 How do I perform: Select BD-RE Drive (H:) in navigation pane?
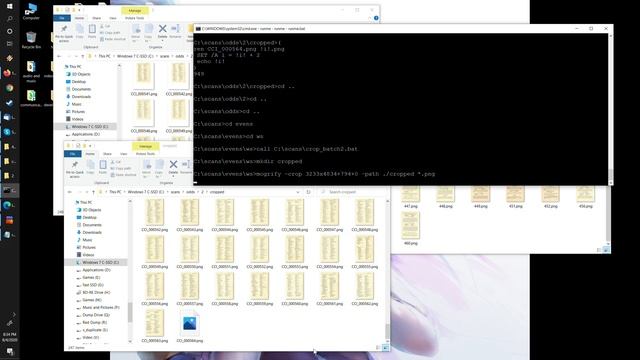[x=96, y=292]
